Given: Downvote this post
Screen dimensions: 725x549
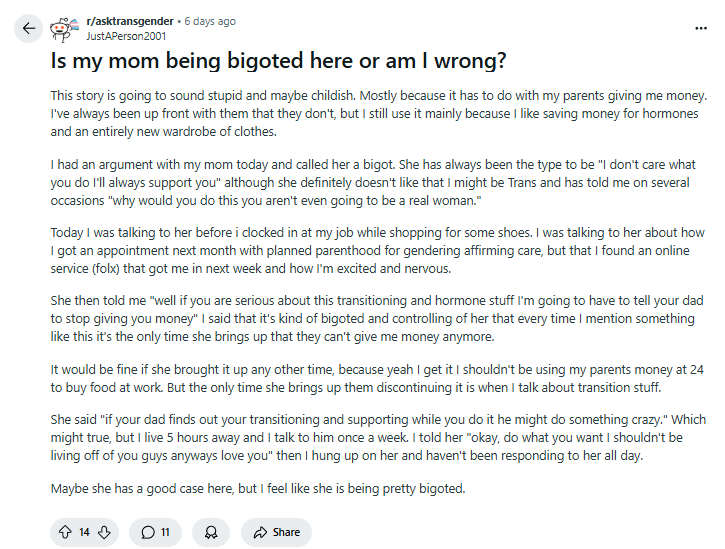Looking at the screenshot, I should tap(104, 532).
